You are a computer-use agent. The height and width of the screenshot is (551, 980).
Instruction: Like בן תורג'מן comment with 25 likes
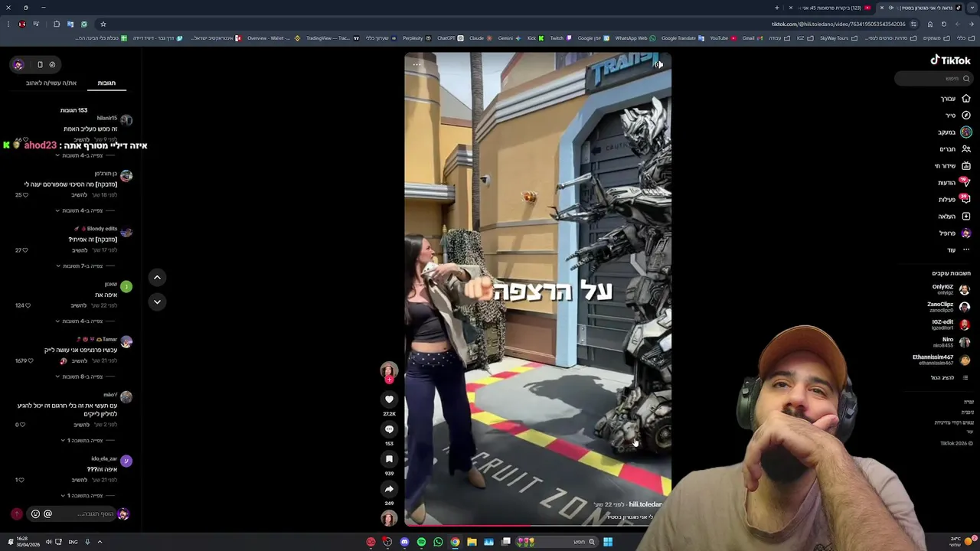[25, 195]
